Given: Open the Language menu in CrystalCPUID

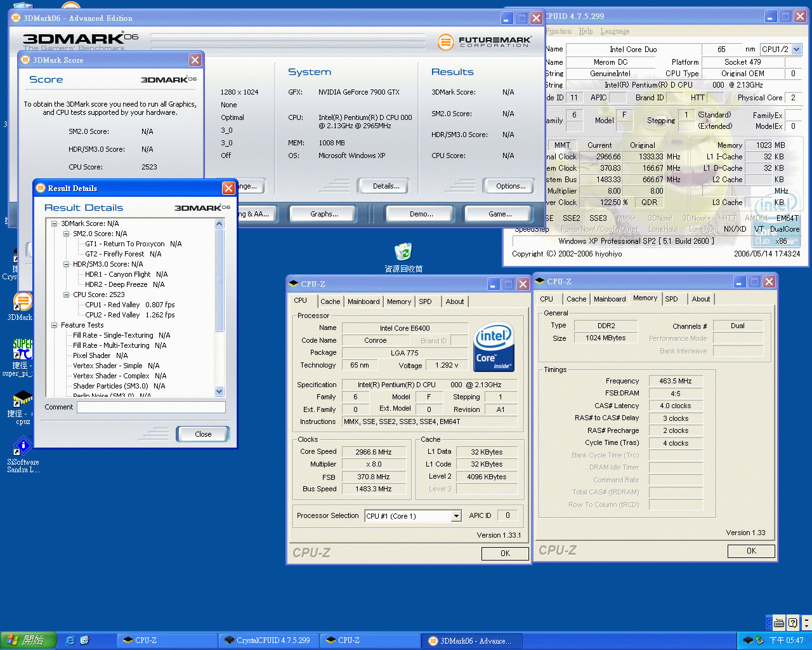Looking at the screenshot, I should 615,31.
